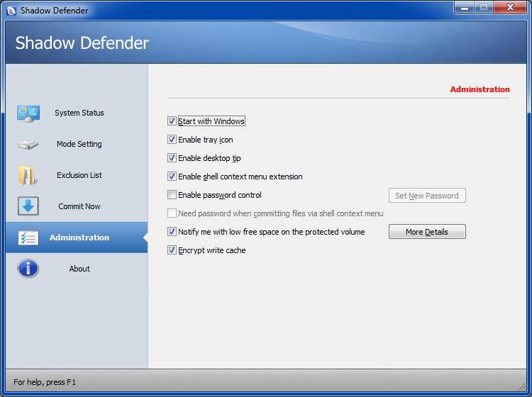Viewport: 532px width, 397px height.
Task: Click the Administration checklist icon
Action: 28,237
